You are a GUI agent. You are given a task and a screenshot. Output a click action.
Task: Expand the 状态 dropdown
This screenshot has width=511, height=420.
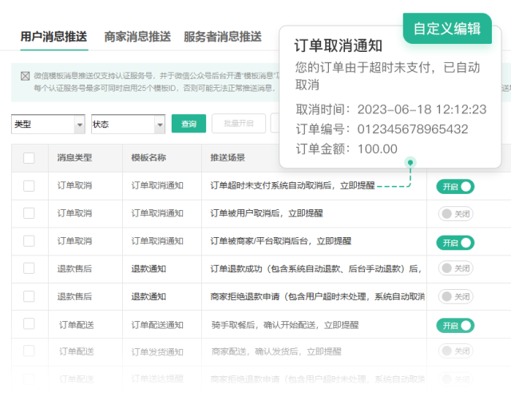pyautogui.click(x=129, y=124)
